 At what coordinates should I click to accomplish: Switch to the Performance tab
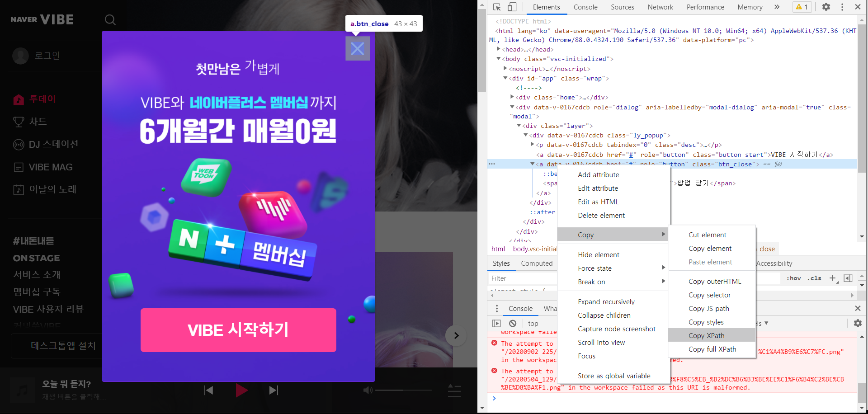[x=705, y=7]
